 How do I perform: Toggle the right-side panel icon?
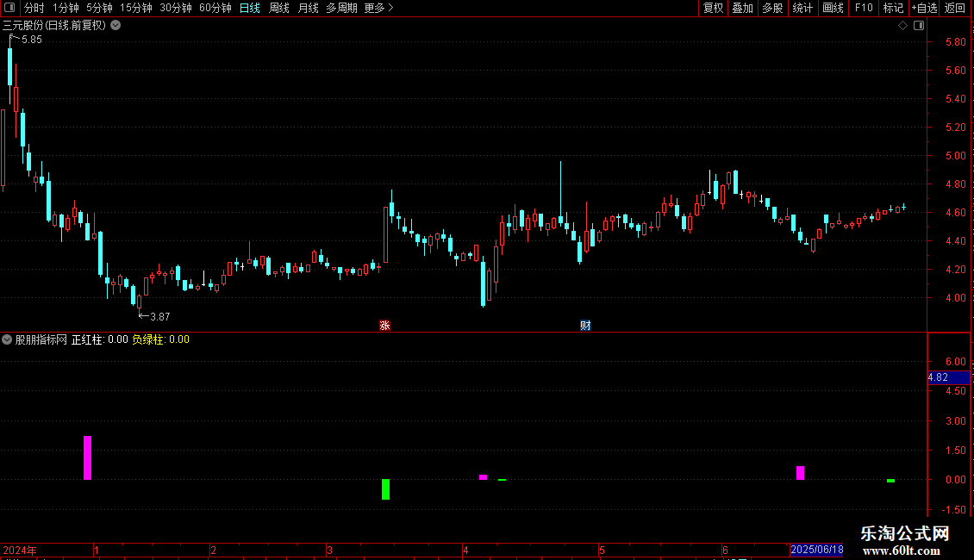click(x=919, y=26)
